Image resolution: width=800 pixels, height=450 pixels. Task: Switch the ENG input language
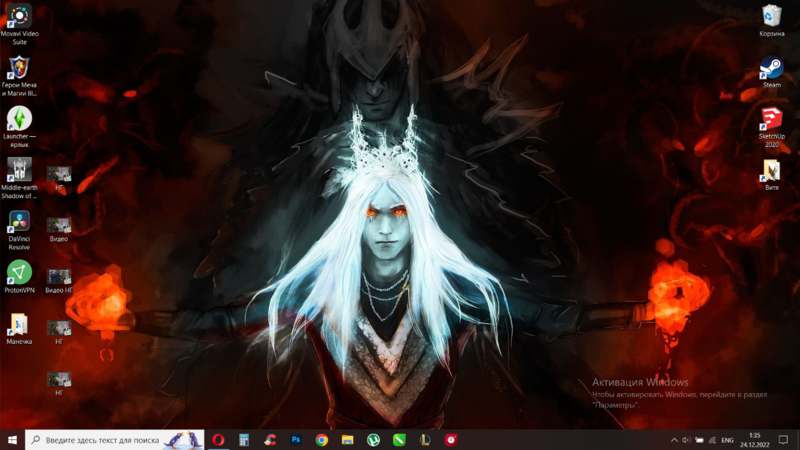point(728,440)
